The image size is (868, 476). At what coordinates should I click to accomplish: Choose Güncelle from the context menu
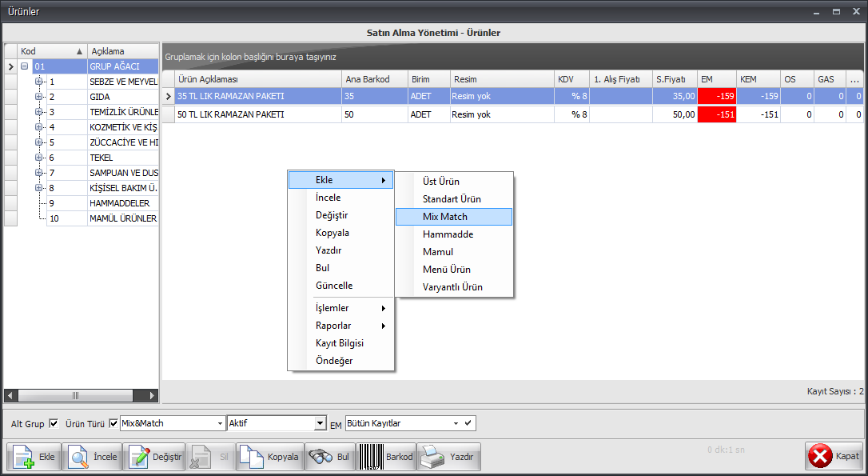tap(341, 286)
